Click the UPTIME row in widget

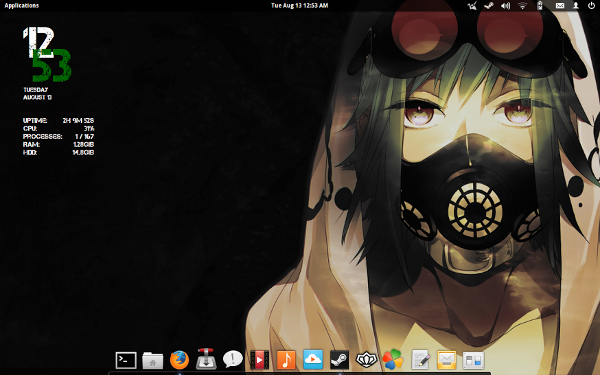(x=59, y=120)
